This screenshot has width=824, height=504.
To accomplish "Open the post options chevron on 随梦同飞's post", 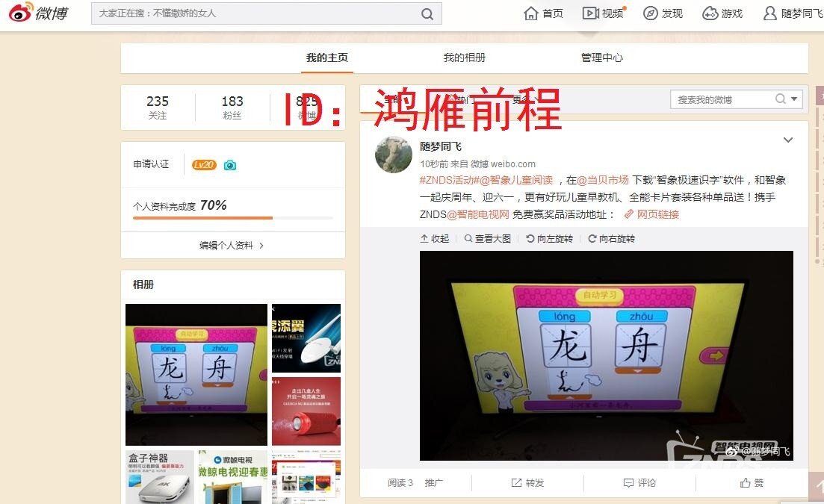I will (788, 140).
